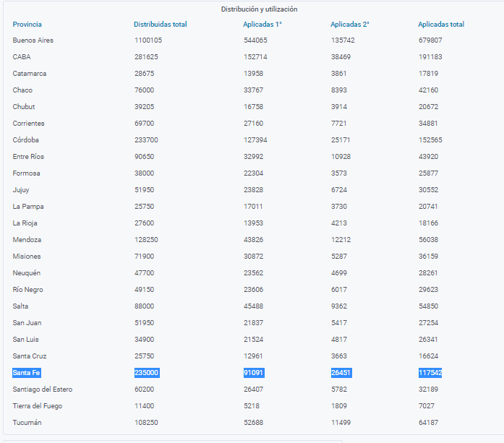Select Neuquén's distributed value 47700
This screenshot has width=504, height=443.
pyautogui.click(x=145, y=273)
